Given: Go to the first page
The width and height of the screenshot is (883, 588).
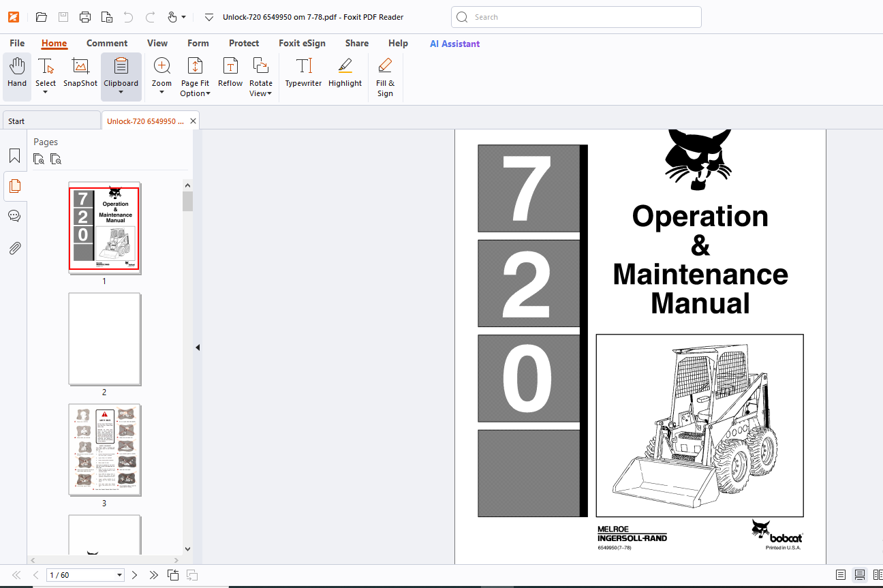Looking at the screenshot, I should pos(16,575).
